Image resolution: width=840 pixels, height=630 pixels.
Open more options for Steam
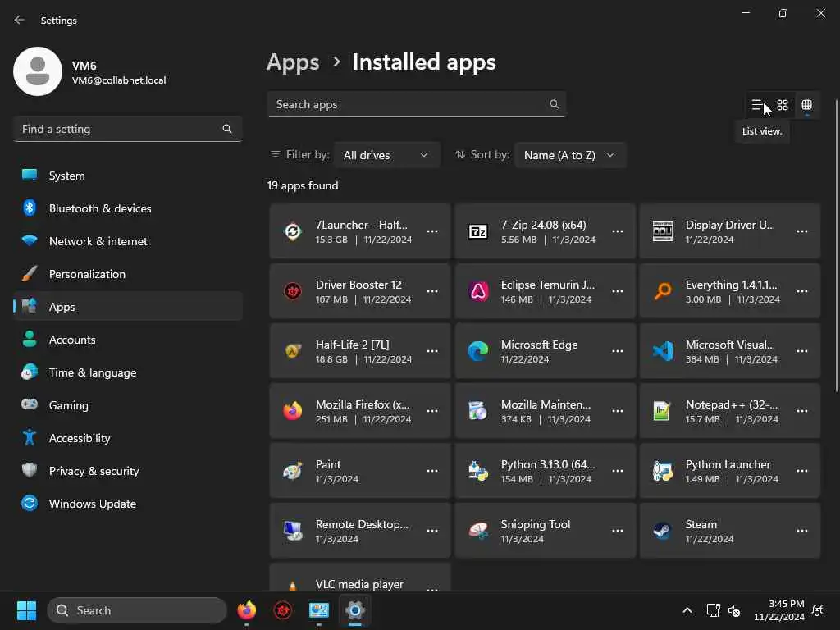(x=802, y=532)
